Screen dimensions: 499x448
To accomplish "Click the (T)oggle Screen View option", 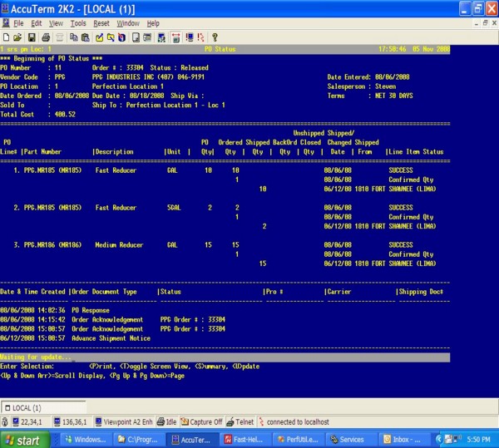I will (155, 367).
